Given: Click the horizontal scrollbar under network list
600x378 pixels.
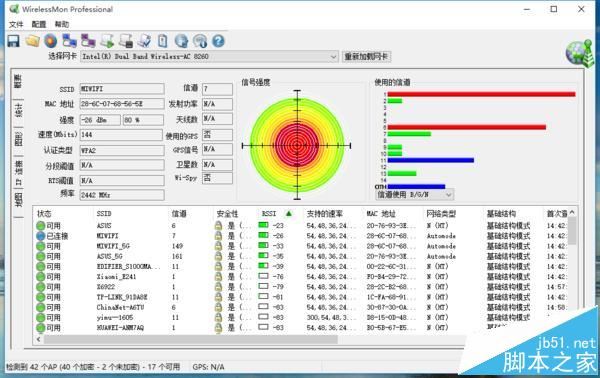Looking at the screenshot, I should pos(191,339).
